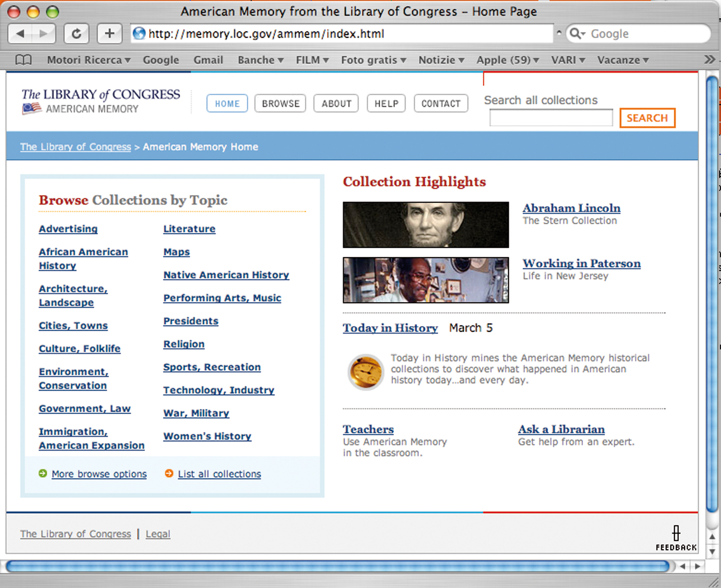The image size is (721, 588).
Task: Click the horizontal scrollbar thumb
Action: 338,566
